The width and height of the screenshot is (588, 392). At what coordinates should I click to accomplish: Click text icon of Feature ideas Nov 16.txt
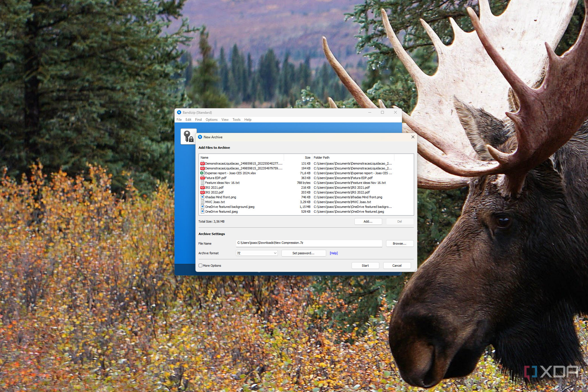click(x=202, y=183)
